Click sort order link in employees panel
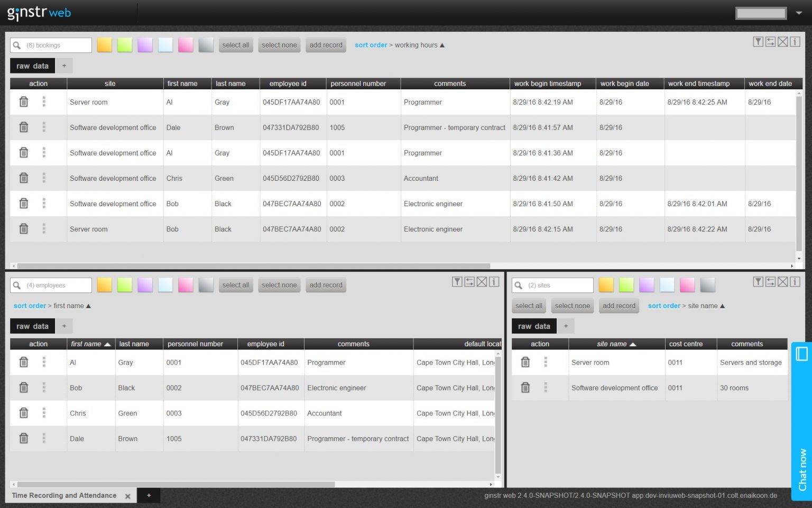Image resolution: width=812 pixels, height=508 pixels. point(30,306)
